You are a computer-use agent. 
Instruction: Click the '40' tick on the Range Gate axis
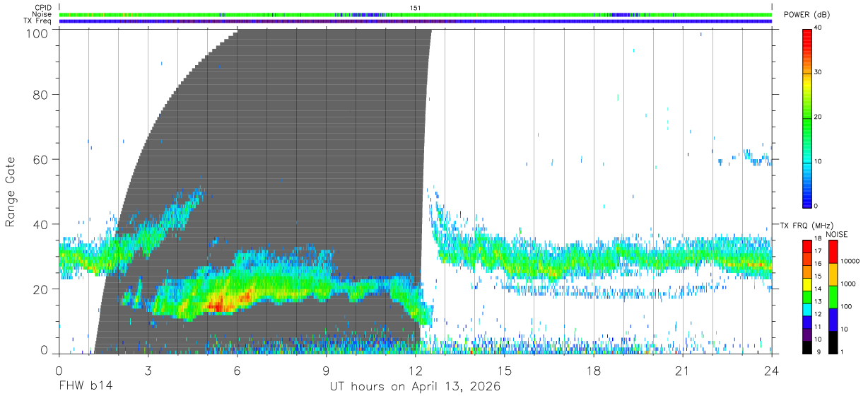[x=40, y=224]
